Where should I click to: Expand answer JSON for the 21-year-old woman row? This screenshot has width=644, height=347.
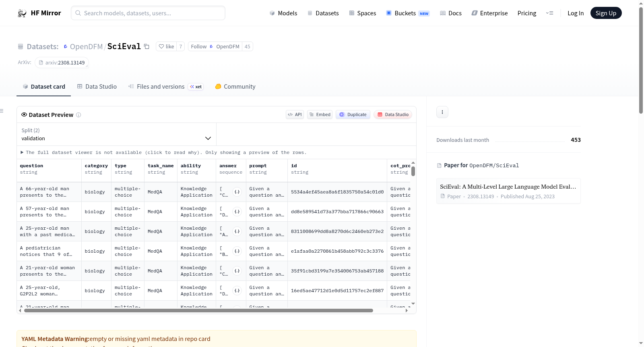[237, 271]
